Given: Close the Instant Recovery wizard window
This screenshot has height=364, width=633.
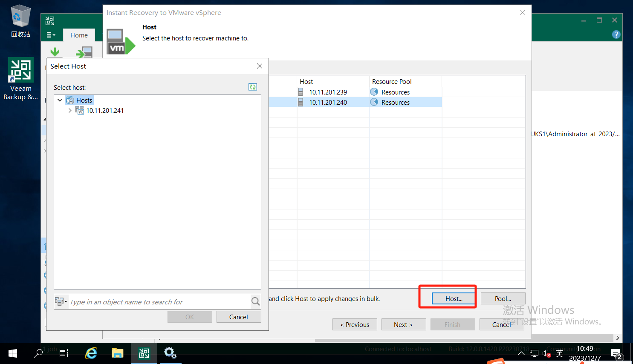Looking at the screenshot, I should 522,12.
